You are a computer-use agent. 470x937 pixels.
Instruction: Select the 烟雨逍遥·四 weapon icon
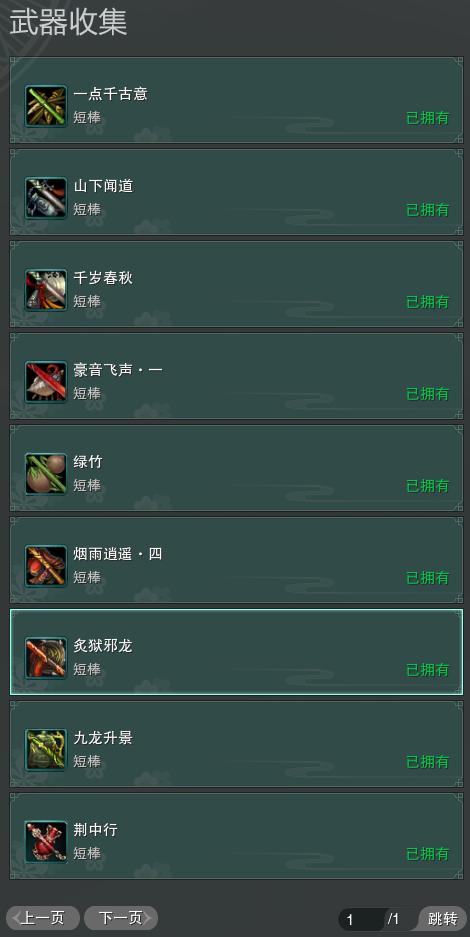[x=46, y=566]
